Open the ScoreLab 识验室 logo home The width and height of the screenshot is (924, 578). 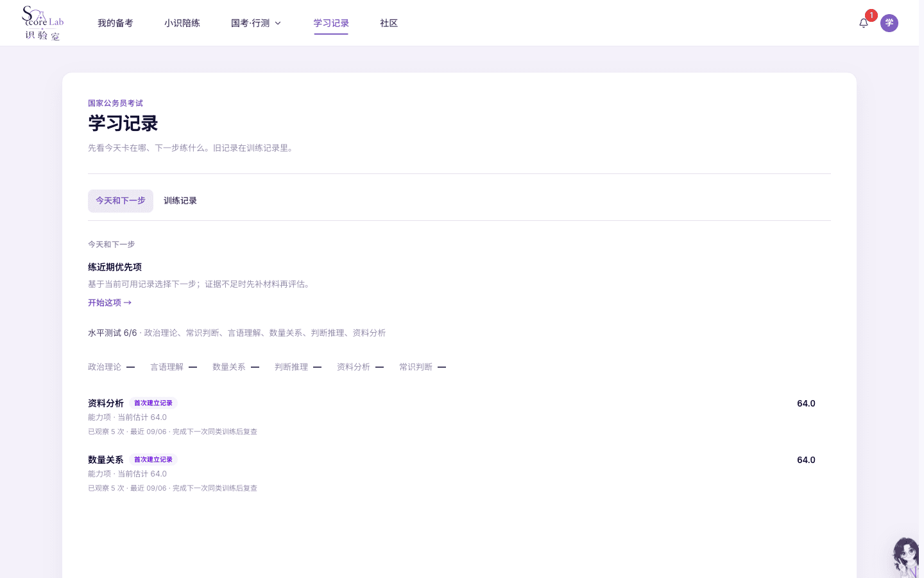coord(43,23)
